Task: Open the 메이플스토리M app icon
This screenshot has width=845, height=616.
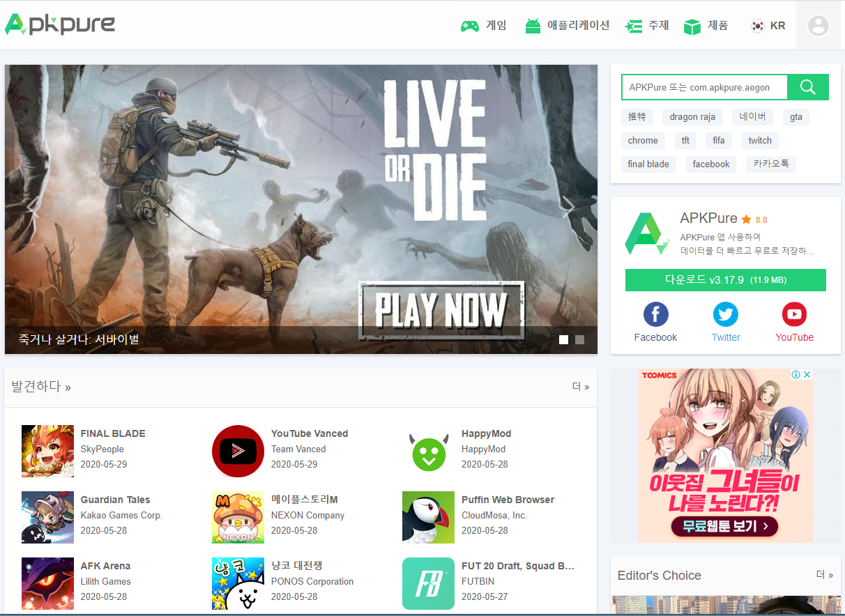Action: (238, 517)
